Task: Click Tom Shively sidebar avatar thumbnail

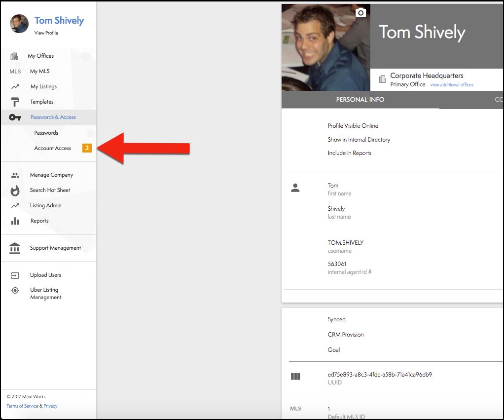Action: point(19,24)
